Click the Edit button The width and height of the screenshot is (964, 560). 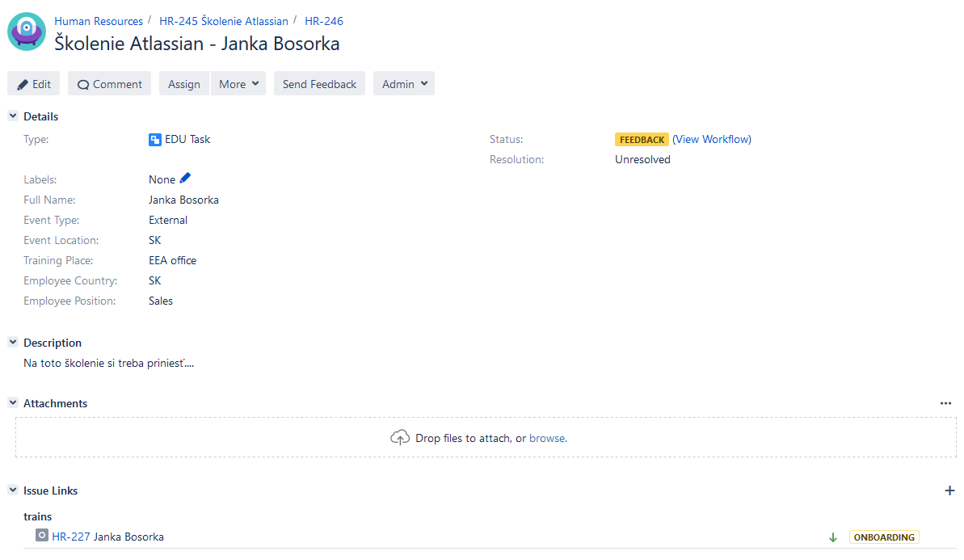coord(33,83)
